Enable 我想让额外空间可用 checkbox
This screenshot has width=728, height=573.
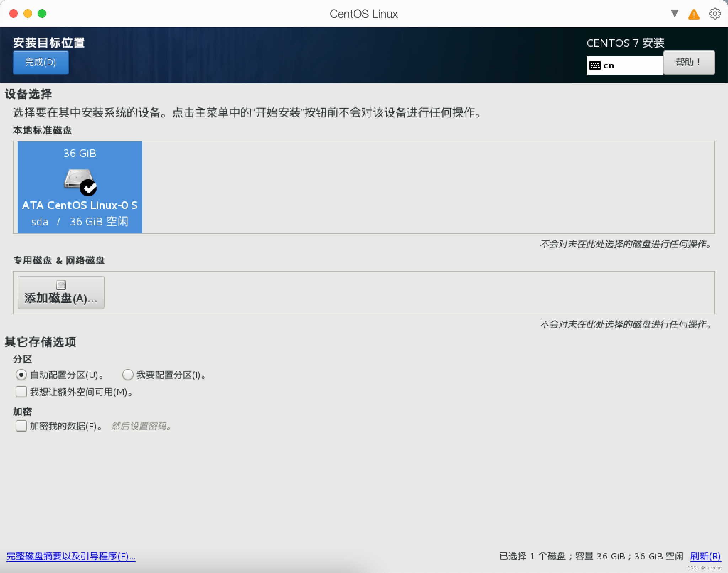21,392
